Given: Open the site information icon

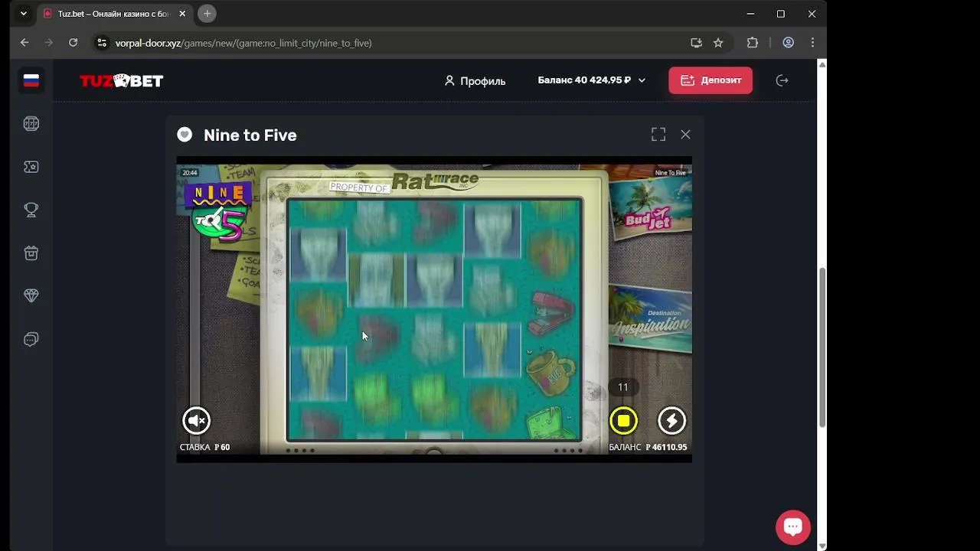Looking at the screenshot, I should click(x=102, y=43).
